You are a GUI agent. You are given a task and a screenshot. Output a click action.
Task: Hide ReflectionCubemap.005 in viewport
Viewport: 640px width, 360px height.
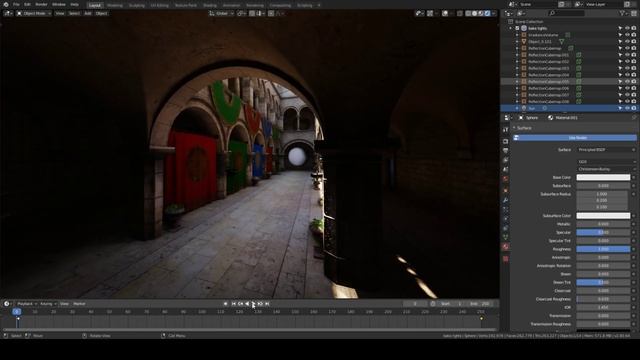coord(627,81)
